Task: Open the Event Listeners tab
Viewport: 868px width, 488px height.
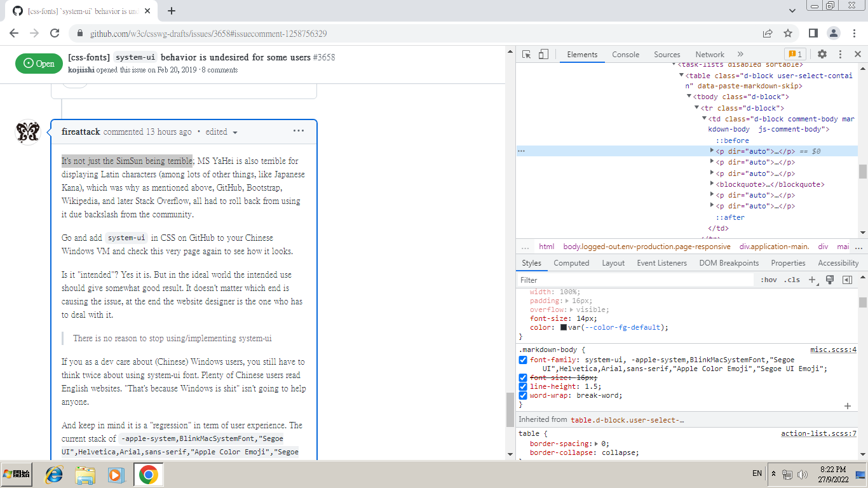Action: pos(662,263)
